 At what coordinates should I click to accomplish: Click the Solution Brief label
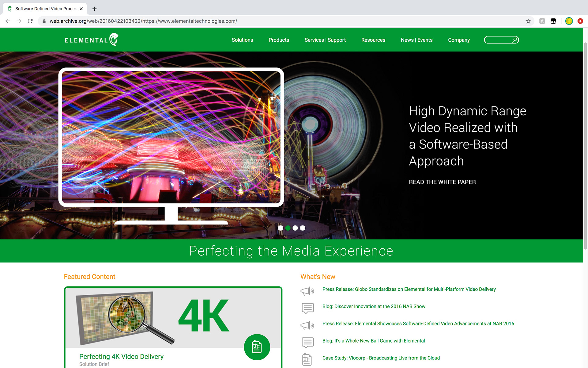click(x=94, y=364)
